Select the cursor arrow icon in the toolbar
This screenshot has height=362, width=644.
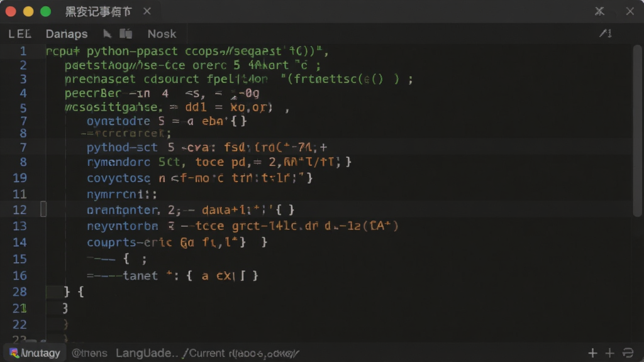(x=107, y=34)
